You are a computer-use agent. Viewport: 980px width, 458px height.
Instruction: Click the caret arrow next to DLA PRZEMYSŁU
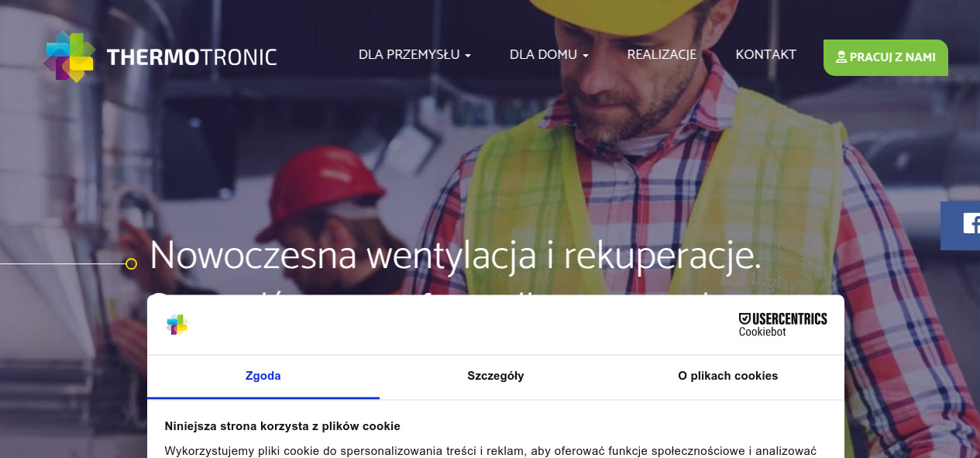[x=468, y=57]
